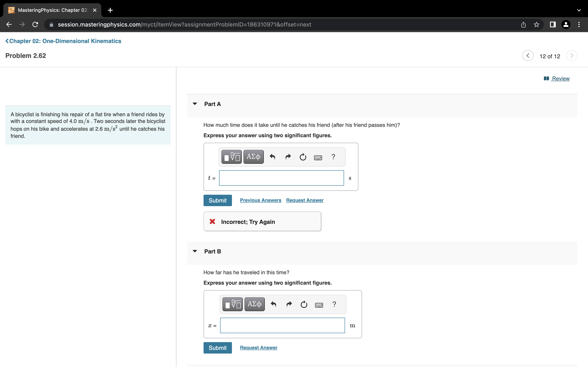Collapse the Part A section

pyautogui.click(x=195, y=104)
